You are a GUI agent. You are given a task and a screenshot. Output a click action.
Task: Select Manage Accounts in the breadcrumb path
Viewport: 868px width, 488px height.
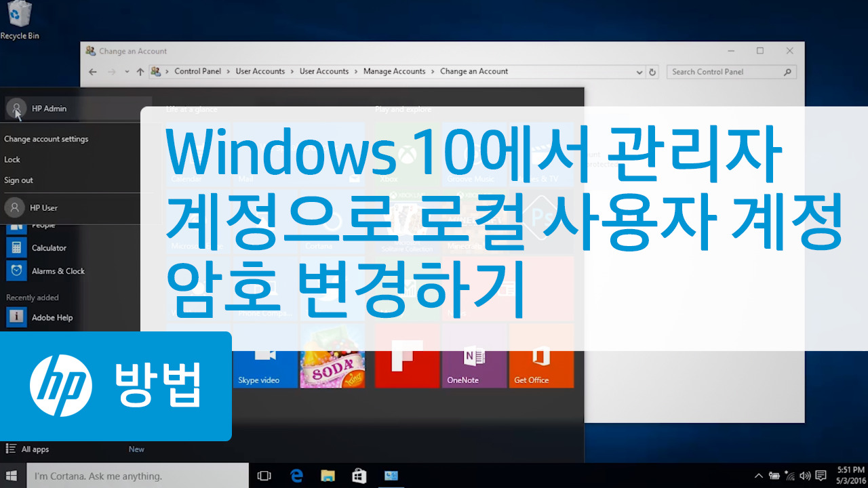(x=395, y=70)
